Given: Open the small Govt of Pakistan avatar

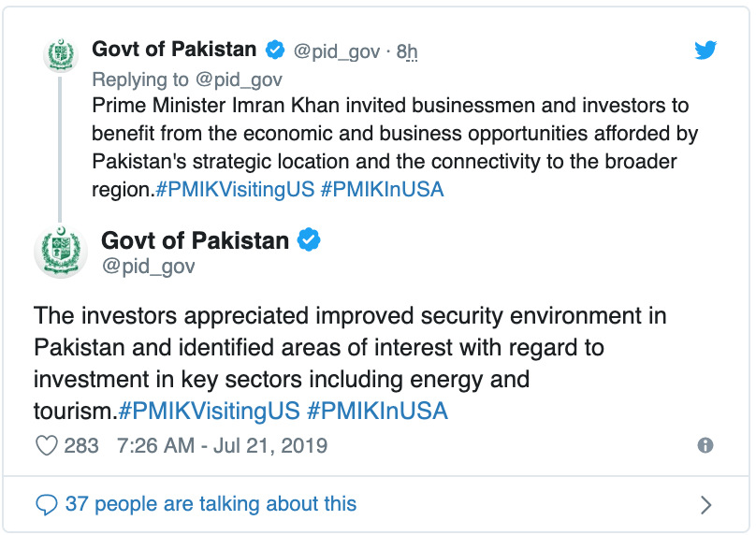Looking at the screenshot, I should pos(60,55).
